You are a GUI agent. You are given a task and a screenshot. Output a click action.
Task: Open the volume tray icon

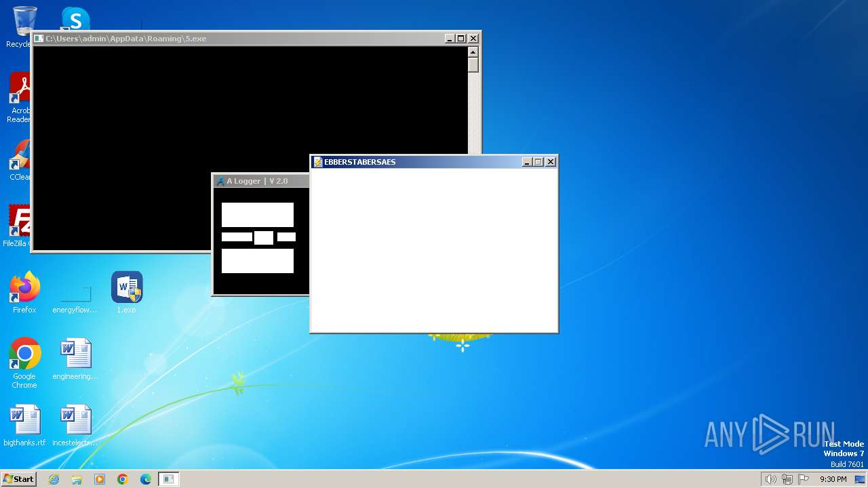tap(770, 479)
